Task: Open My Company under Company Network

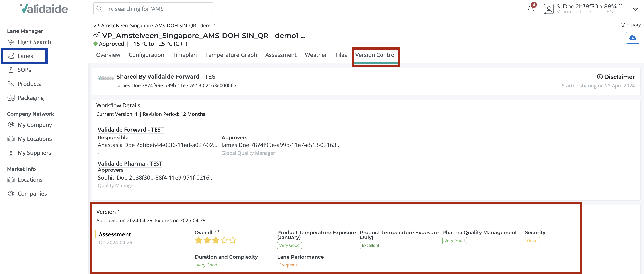Action: click(35, 125)
